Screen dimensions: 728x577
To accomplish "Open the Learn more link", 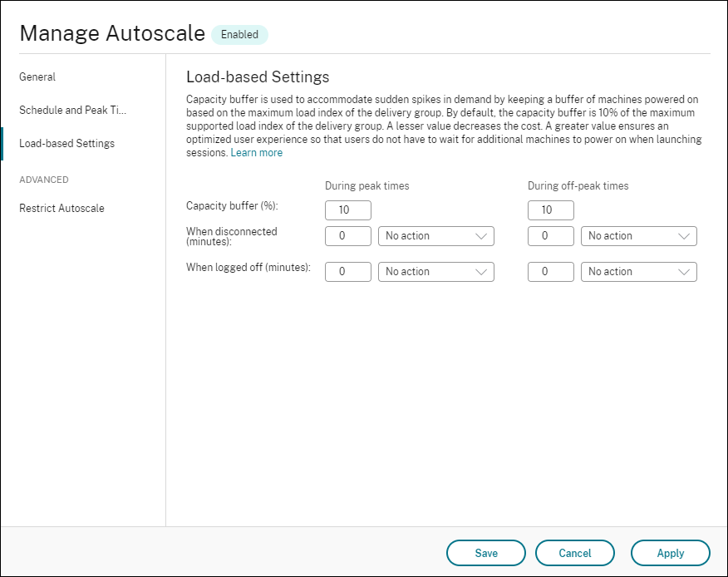I will point(256,152).
